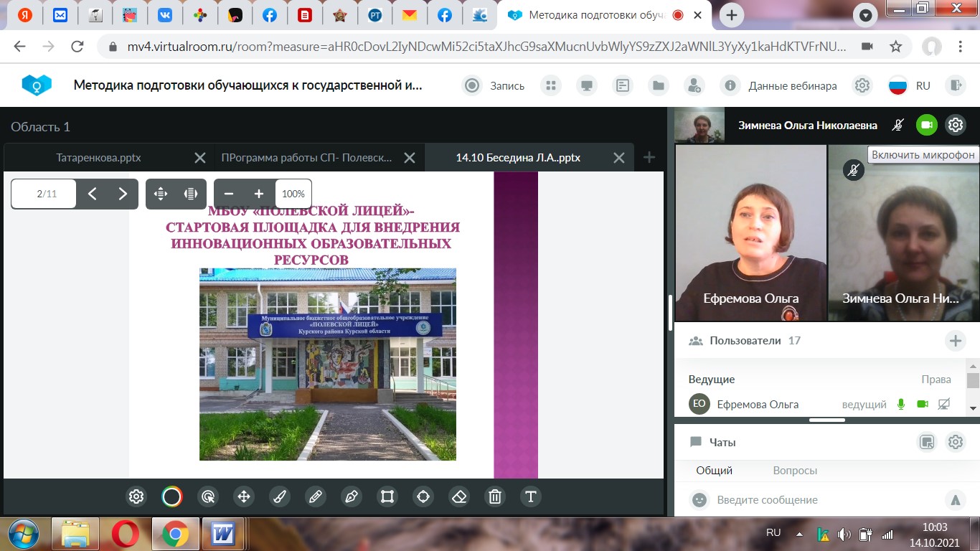Viewport: 980px width, 551px height.
Task: Open Opera from the taskbar
Action: pyautogui.click(x=126, y=534)
